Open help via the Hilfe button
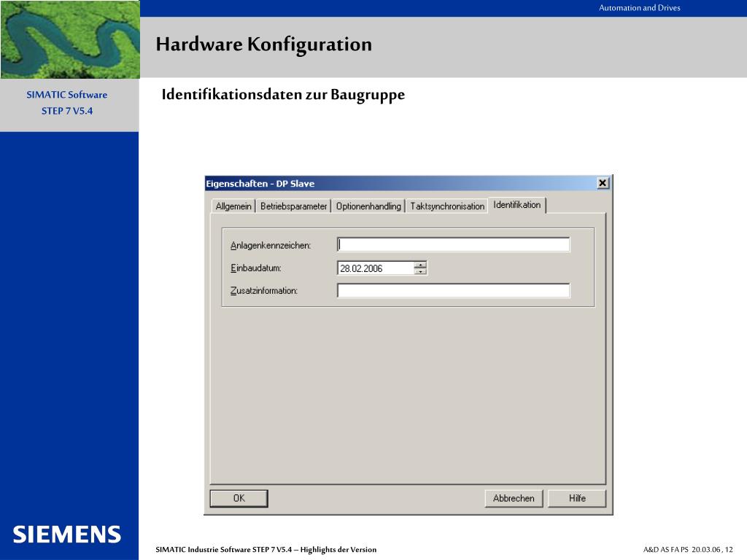 tap(577, 498)
